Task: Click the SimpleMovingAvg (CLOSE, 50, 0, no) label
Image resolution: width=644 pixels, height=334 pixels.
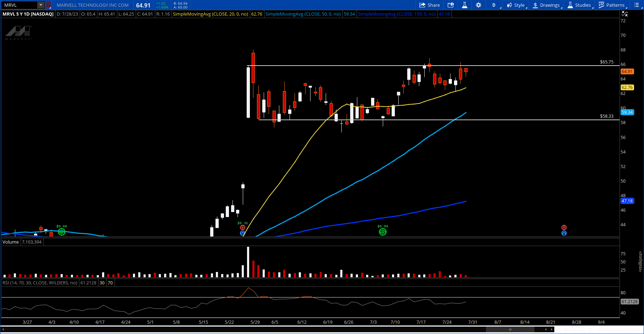Action: click(x=303, y=14)
